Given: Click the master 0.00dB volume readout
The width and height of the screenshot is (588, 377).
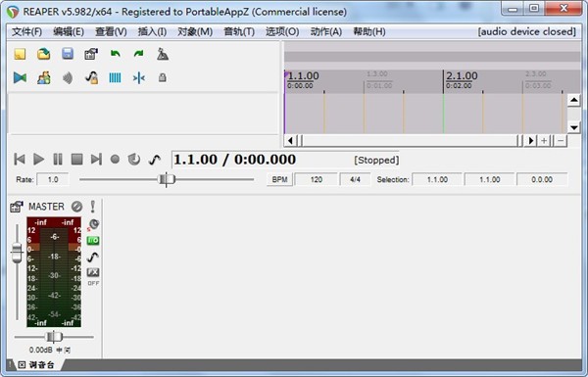Looking at the screenshot, I should click(x=41, y=350).
